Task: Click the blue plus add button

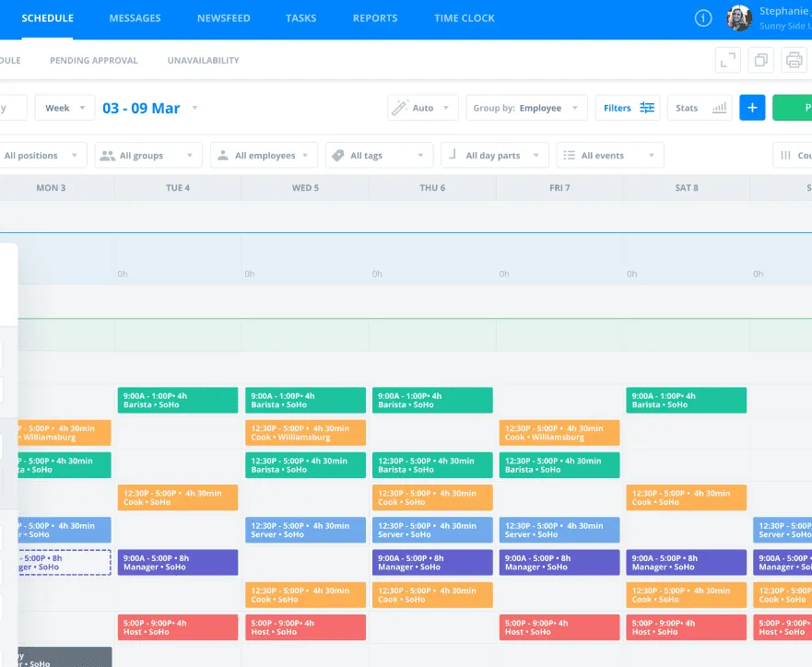Action: pyautogui.click(x=752, y=108)
